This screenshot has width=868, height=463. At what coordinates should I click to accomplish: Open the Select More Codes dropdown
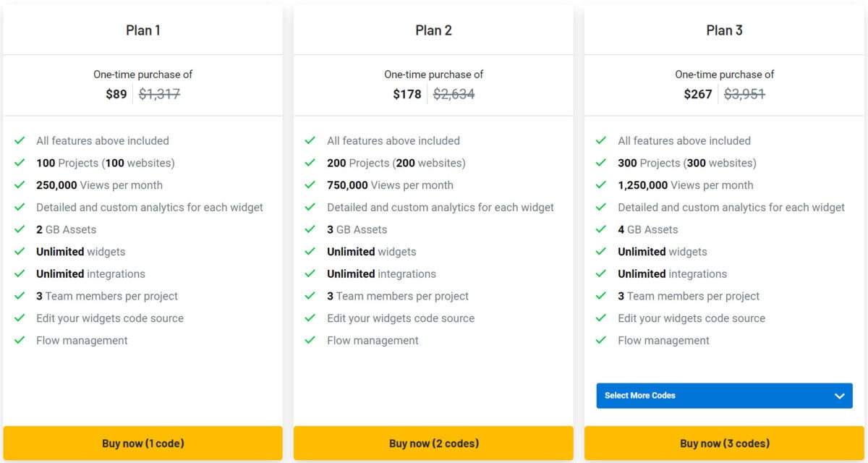point(723,396)
